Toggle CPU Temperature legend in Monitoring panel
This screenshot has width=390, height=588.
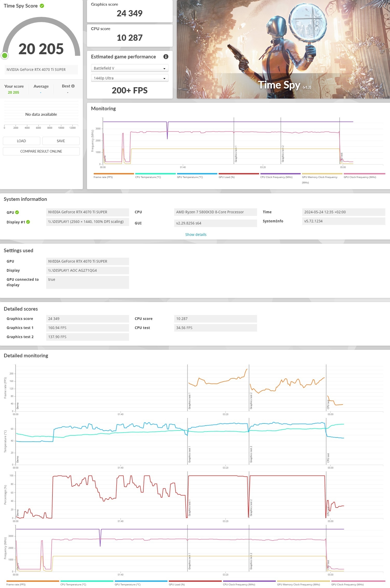click(155, 175)
